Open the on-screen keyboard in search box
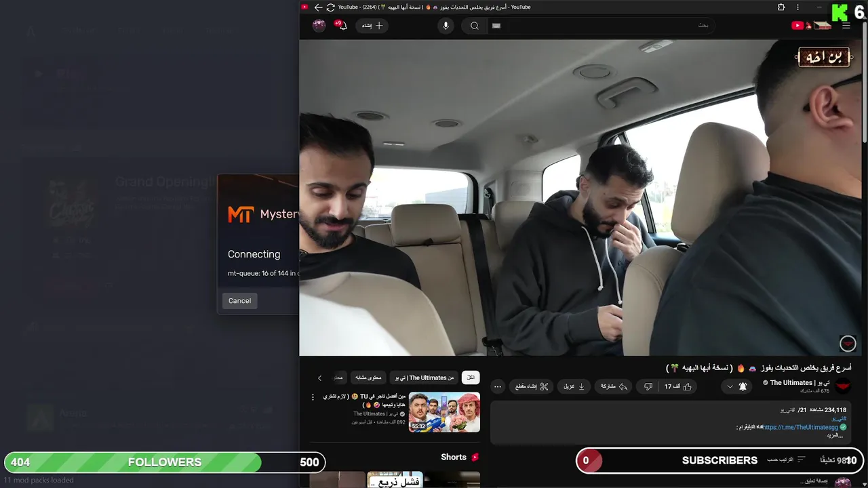 (x=496, y=26)
